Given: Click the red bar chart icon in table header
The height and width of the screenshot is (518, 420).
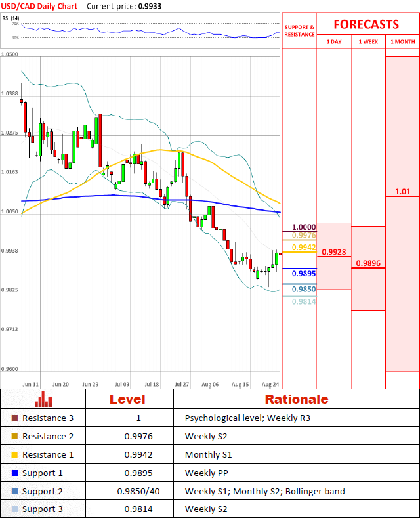Looking at the screenshot, I should (44, 399).
